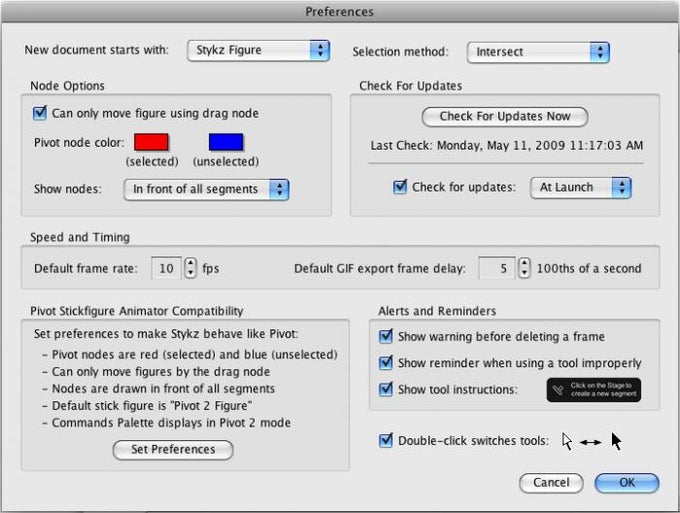680x513 pixels.
Task: Click the 'Set Preferences' button
Action: tap(173, 450)
